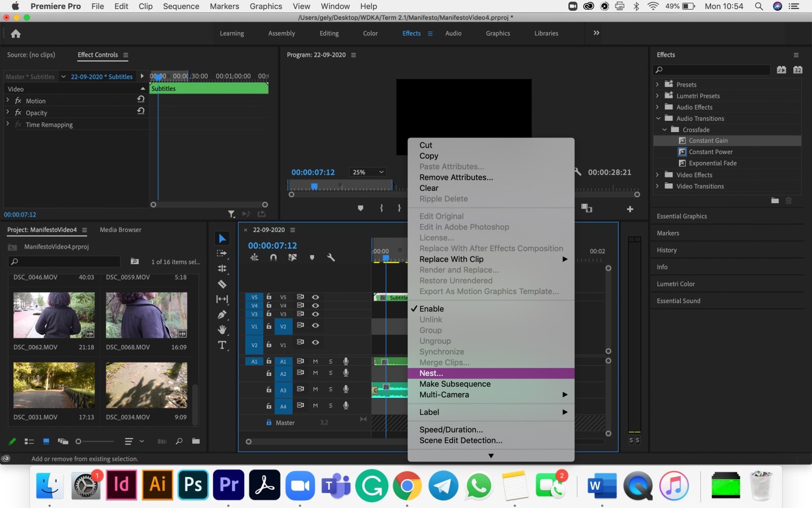Viewport: 812px width, 508px height.
Task: Adjust Project panel thumbnail zoom slider
Action: (x=79, y=442)
